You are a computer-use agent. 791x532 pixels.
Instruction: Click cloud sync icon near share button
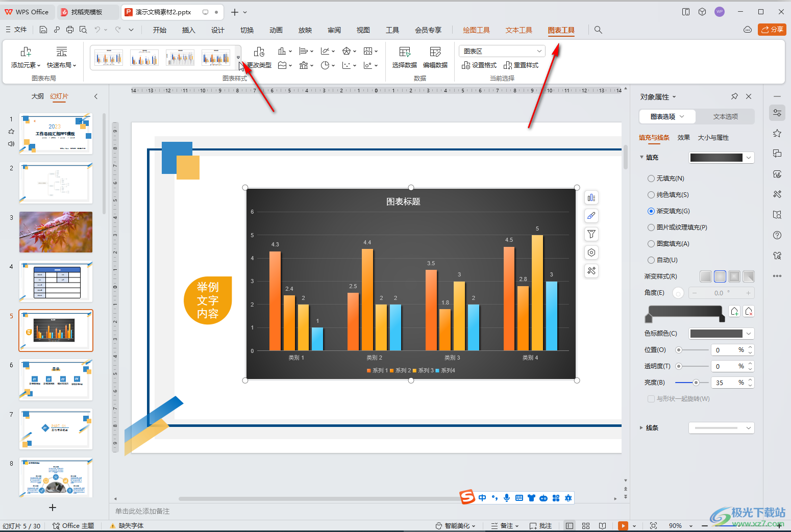(748, 30)
